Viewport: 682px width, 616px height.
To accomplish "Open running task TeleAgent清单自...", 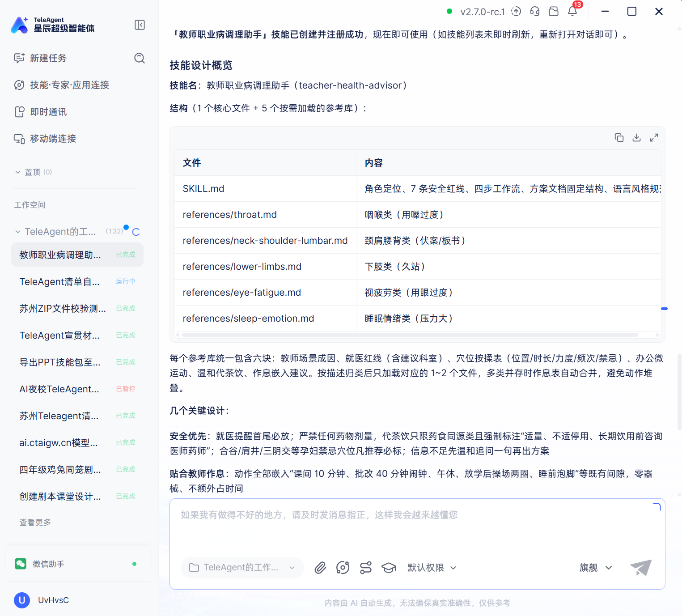I will 77,281.
